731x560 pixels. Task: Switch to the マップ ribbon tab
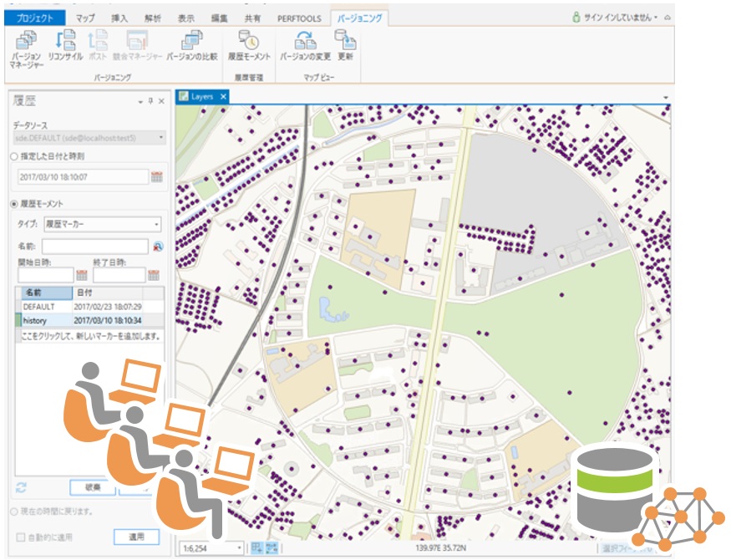click(85, 18)
